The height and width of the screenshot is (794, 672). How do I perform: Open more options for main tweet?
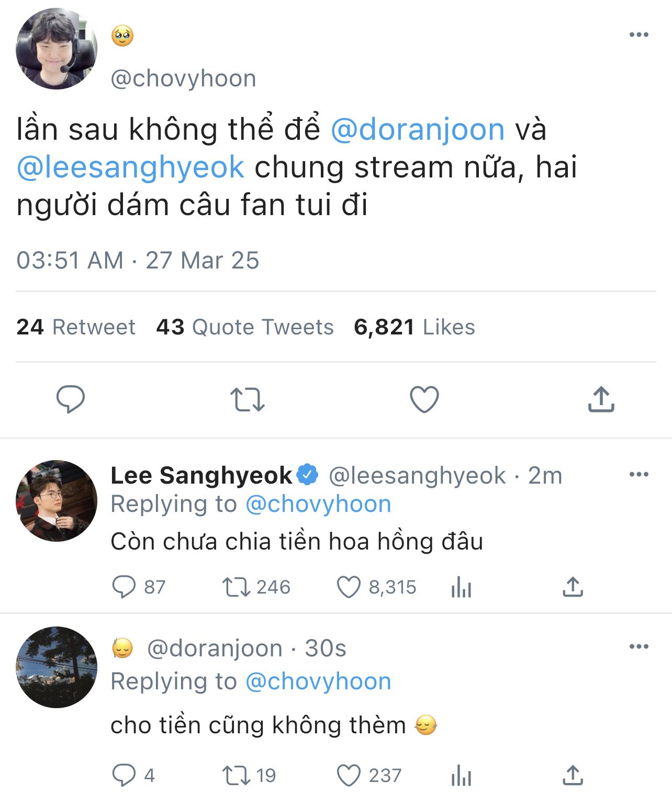639,35
